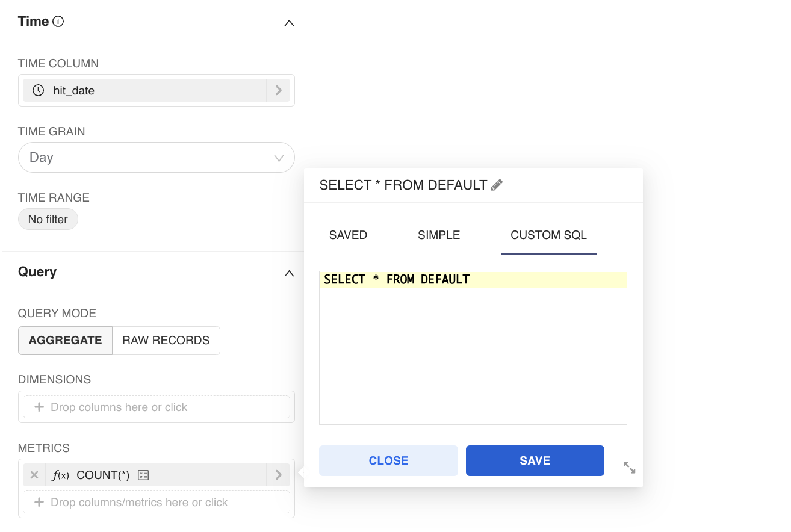Open the Time Grain Day dropdown
This screenshot has width=791, height=532.
[x=157, y=158]
